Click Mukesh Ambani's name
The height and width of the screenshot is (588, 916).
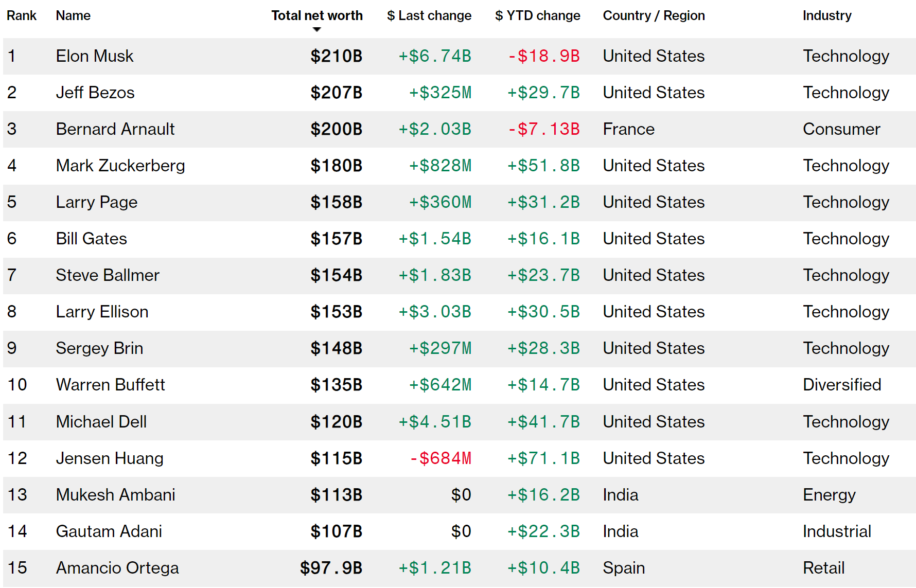(x=116, y=494)
